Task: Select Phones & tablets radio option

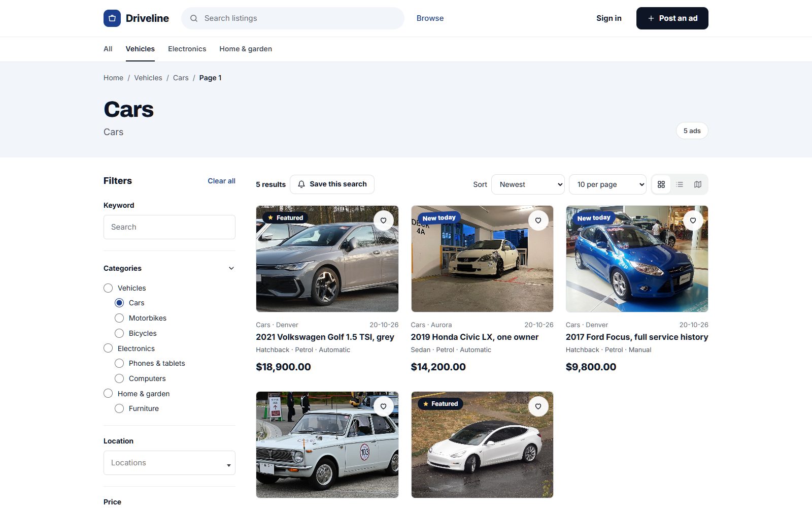Action: click(119, 363)
